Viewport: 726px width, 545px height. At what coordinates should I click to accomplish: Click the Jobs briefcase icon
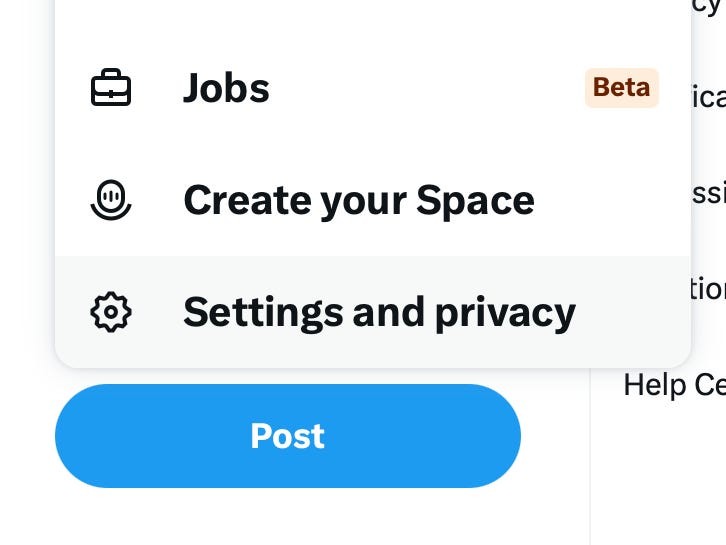click(x=110, y=89)
